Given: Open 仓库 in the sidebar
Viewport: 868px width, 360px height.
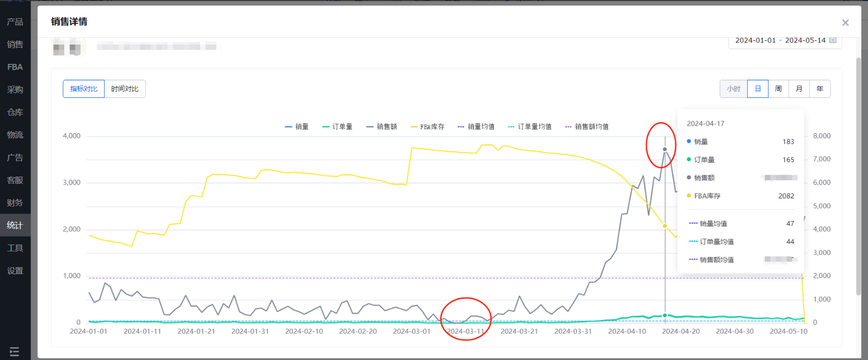Looking at the screenshot, I should tap(15, 112).
